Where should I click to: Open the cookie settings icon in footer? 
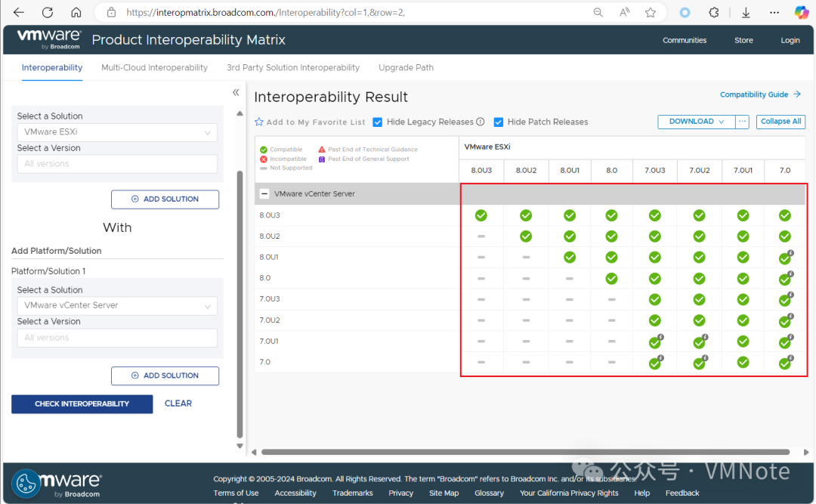pos(26,484)
